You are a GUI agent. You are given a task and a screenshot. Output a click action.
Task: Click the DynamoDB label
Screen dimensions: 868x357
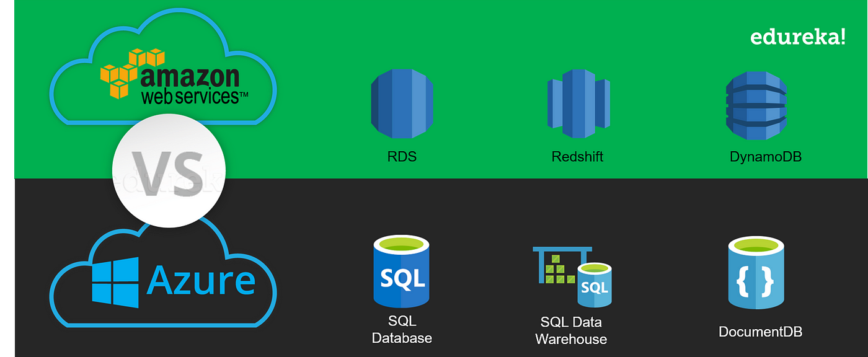coord(766,156)
